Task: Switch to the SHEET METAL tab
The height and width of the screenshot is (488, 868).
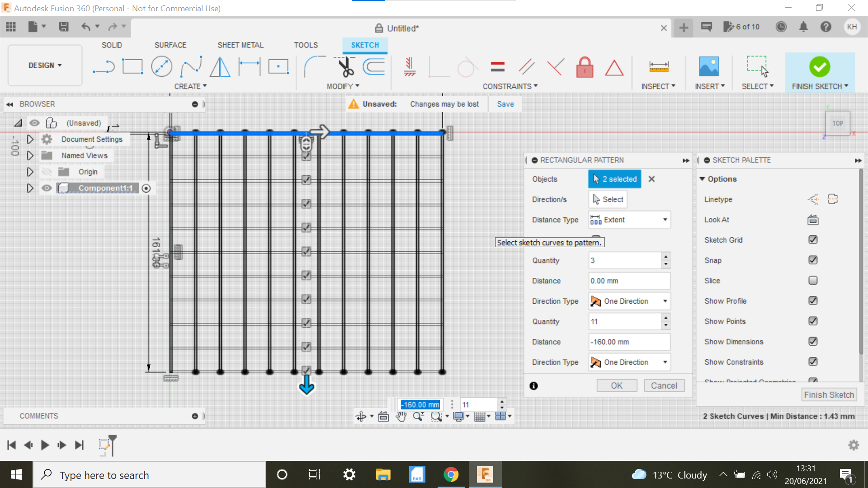Action: pyautogui.click(x=240, y=45)
